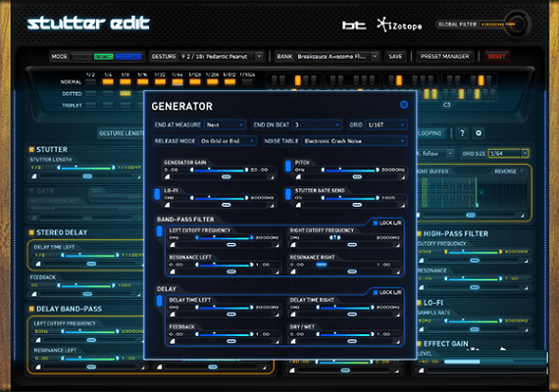Toggle the Stutter Gate Send enable switch
The height and width of the screenshot is (392, 559).
[x=288, y=194]
